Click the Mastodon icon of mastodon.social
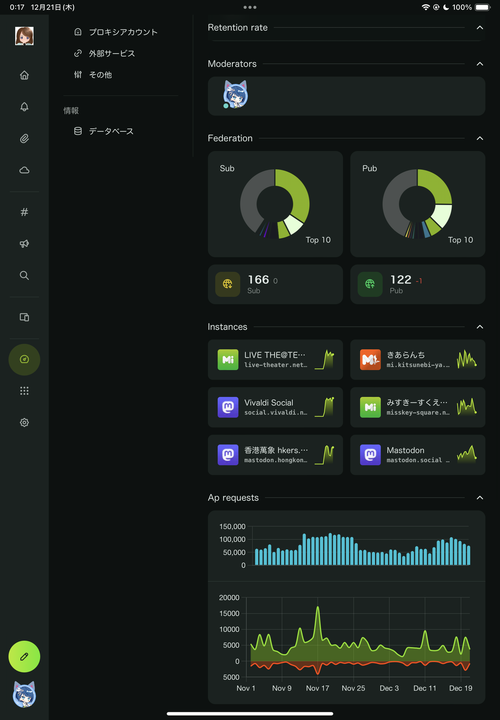Viewport: 500px width, 720px height. (370, 455)
